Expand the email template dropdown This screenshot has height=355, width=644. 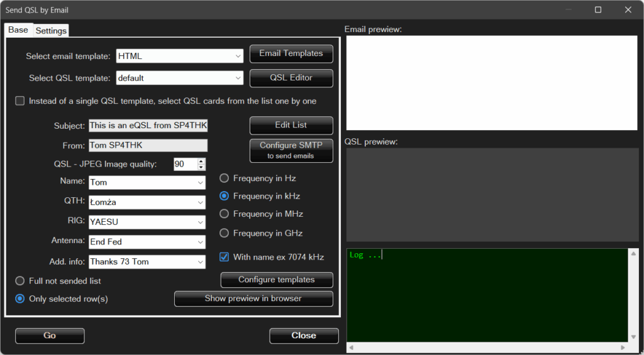(x=238, y=56)
